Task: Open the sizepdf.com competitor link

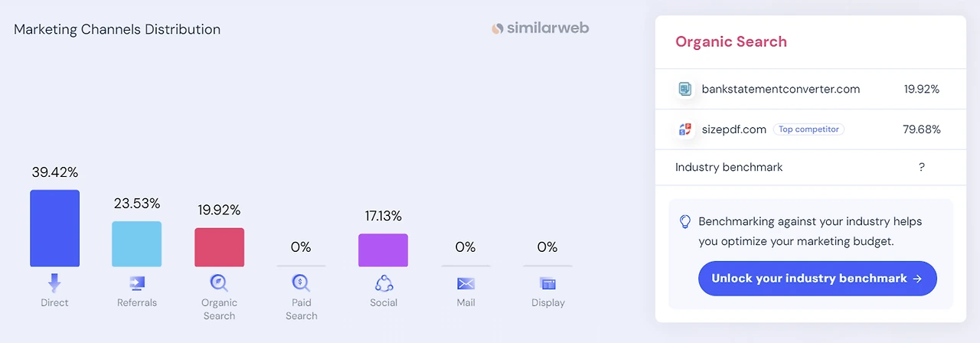Action: pos(733,129)
